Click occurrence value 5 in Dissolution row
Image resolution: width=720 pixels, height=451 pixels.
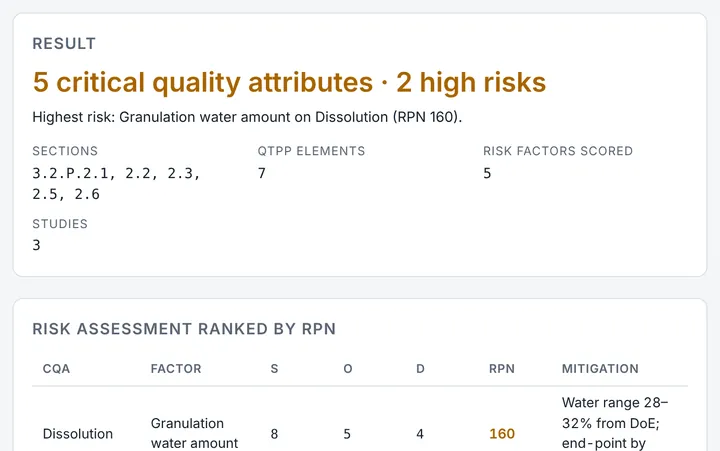pyautogui.click(x=347, y=434)
